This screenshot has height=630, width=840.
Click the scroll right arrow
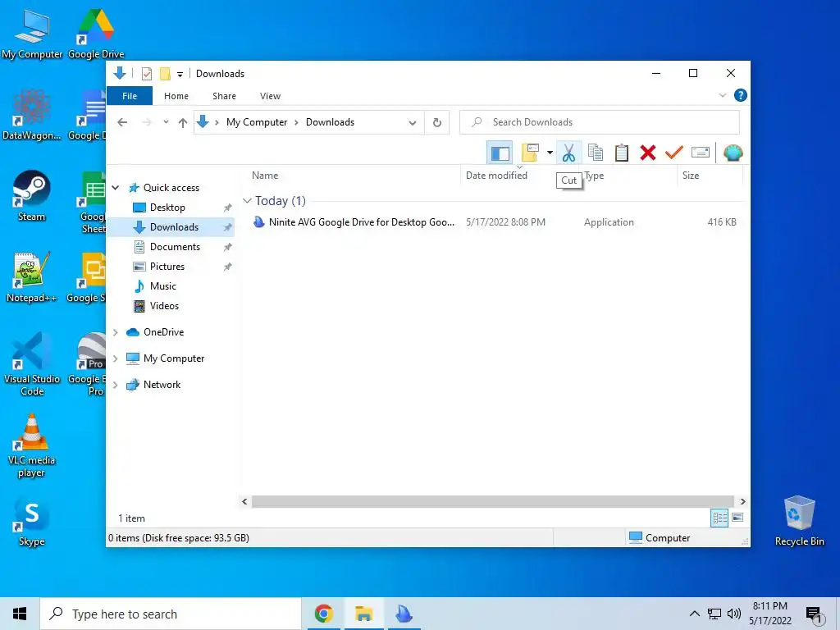tap(742, 501)
